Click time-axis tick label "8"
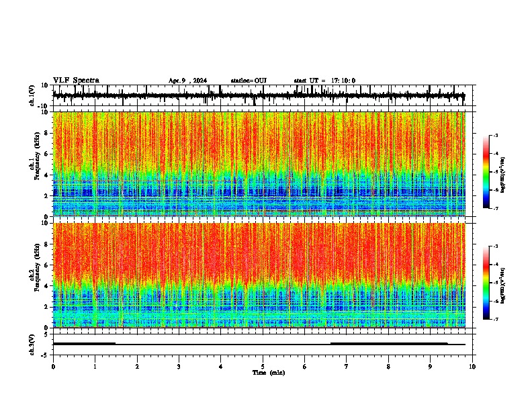Screen dimensions: 532x411 pos(388,367)
